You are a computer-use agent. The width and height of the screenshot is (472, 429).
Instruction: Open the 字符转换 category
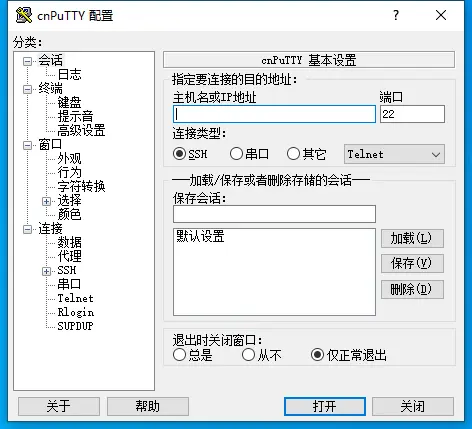(x=81, y=187)
